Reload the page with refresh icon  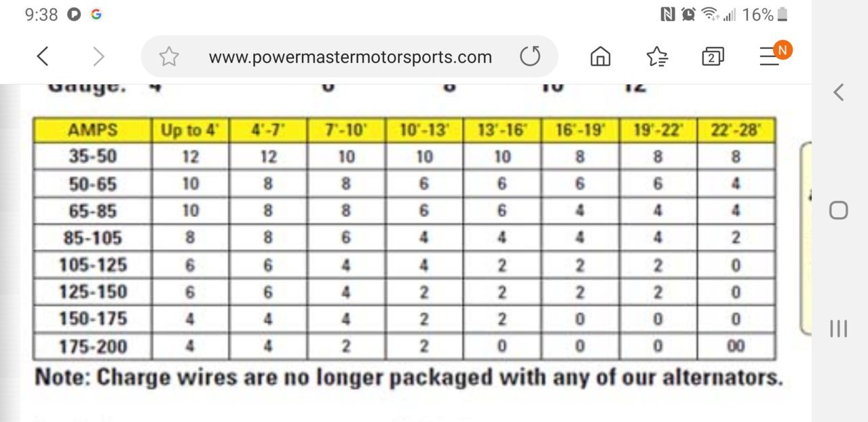(530, 57)
